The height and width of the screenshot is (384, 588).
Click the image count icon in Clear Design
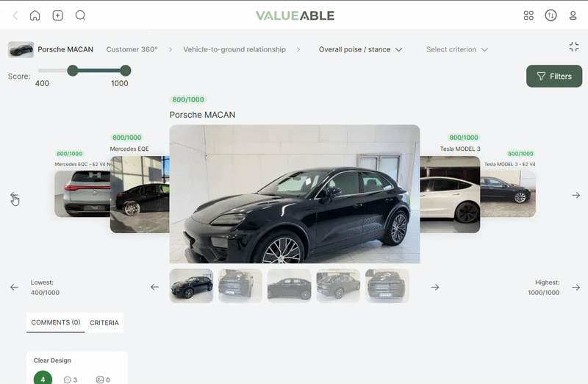[x=100, y=380]
